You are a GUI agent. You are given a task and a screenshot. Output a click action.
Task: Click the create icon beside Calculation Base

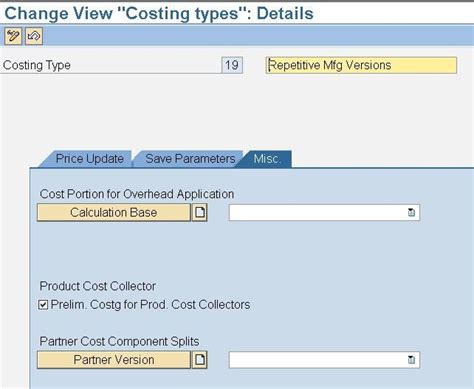tap(200, 212)
